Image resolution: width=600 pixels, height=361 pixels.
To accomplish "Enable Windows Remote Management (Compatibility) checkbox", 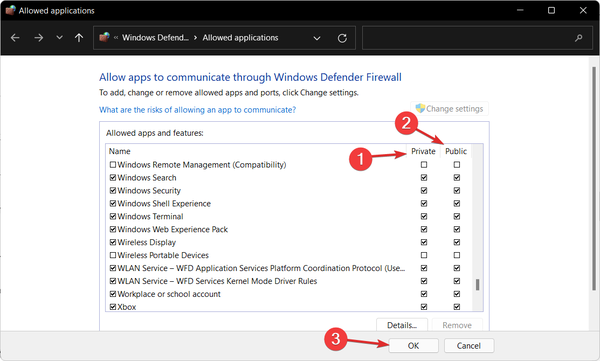I will point(113,165).
